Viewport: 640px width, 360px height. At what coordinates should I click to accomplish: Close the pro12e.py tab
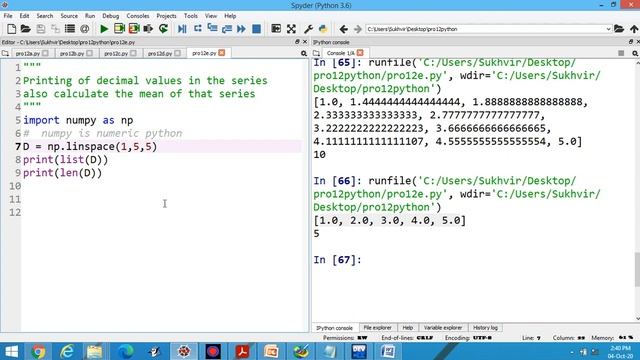coord(222,53)
